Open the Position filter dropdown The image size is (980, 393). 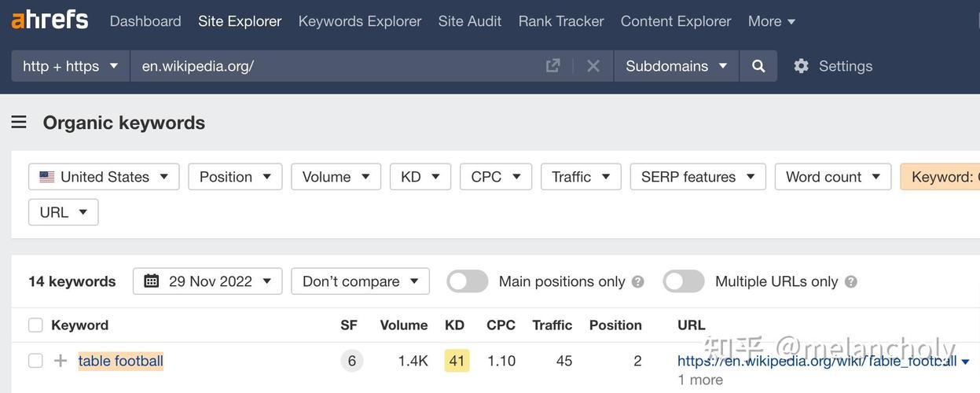[235, 177]
